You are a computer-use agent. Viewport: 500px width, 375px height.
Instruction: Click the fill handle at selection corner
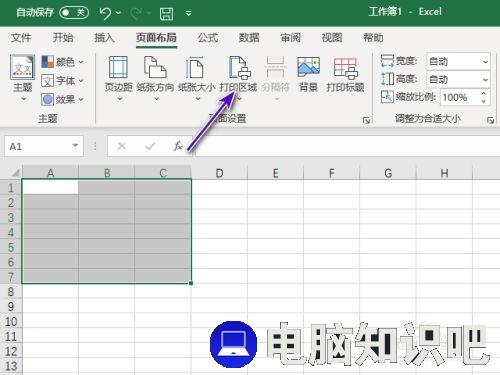(191, 283)
